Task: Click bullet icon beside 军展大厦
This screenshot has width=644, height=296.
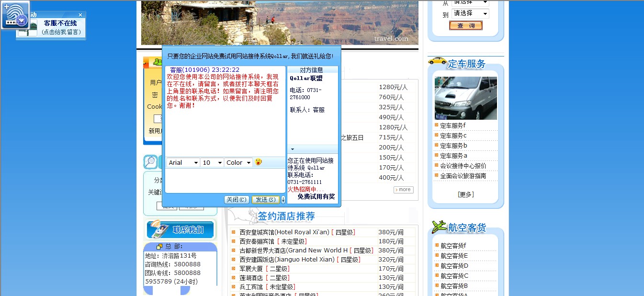Action: (x=233, y=268)
